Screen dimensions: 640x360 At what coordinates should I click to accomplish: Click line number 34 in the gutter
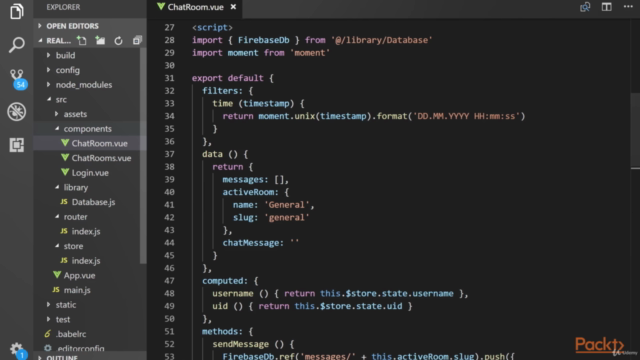(169, 116)
